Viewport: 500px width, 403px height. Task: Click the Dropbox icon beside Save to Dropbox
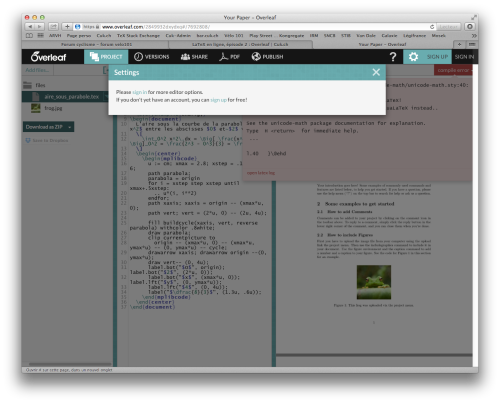28,141
